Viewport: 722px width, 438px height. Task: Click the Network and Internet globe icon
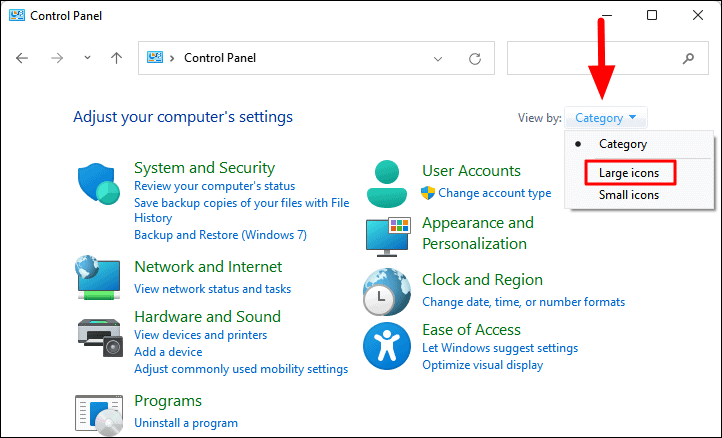(x=98, y=277)
